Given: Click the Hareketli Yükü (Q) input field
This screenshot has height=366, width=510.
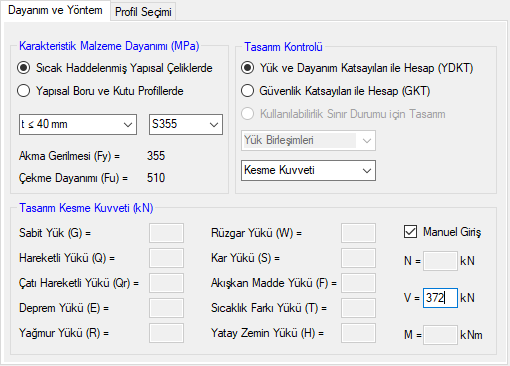Looking at the screenshot, I should [x=166, y=258].
